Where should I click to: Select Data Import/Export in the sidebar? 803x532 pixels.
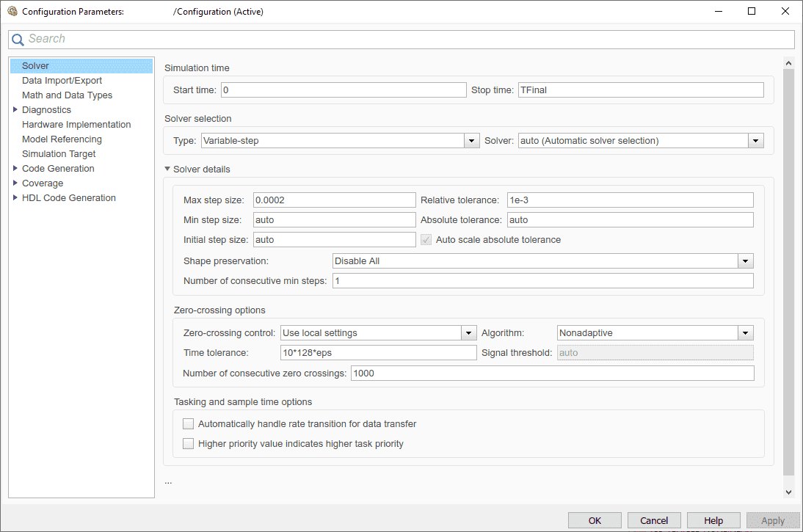click(x=62, y=81)
